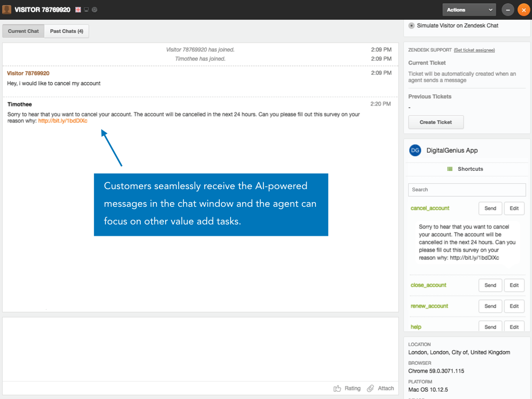Edit the close_account shortcut

[x=514, y=285]
